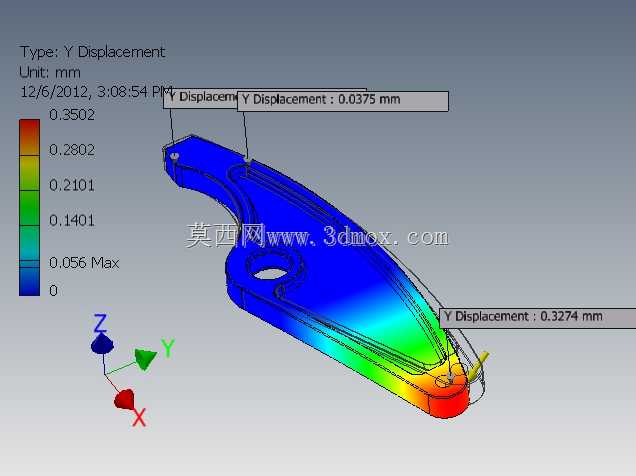Click the small pin hole at the part's upper end
Screen dimensions: 636x476
pyautogui.click(x=175, y=156)
